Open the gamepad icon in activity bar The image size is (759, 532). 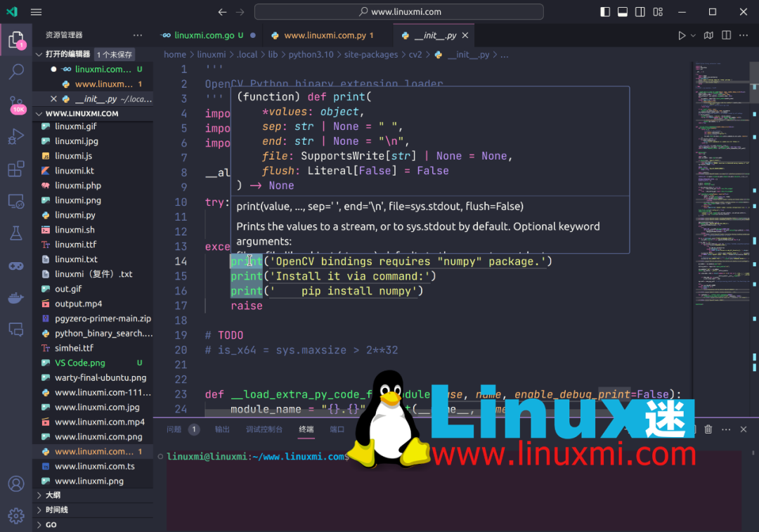coord(16,266)
